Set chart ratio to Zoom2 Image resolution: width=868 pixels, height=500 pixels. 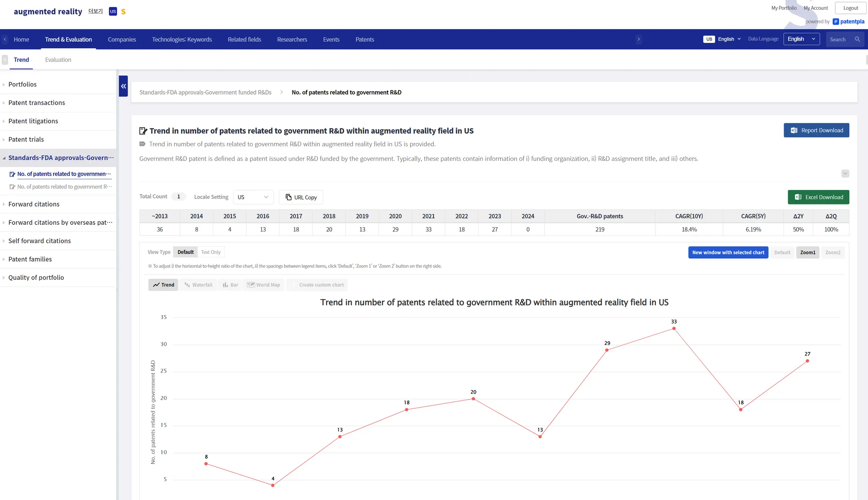tap(832, 252)
